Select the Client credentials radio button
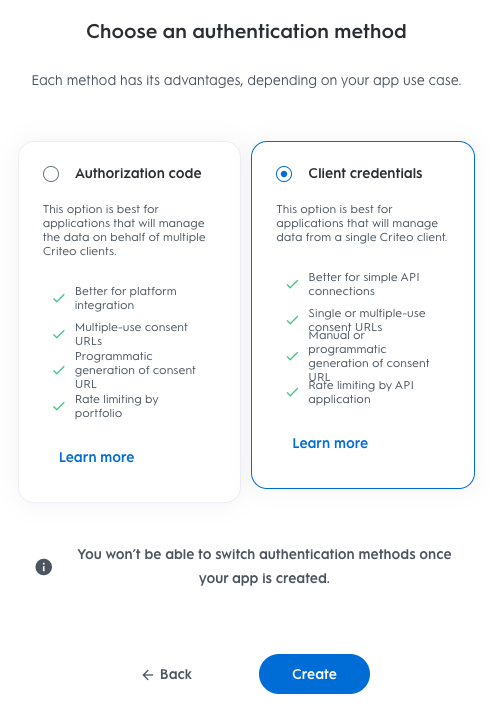This screenshot has width=490, height=708. point(284,174)
